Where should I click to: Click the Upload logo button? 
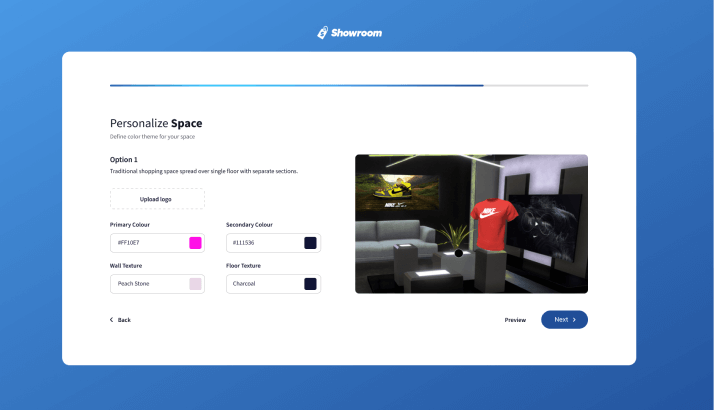[x=157, y=199]
